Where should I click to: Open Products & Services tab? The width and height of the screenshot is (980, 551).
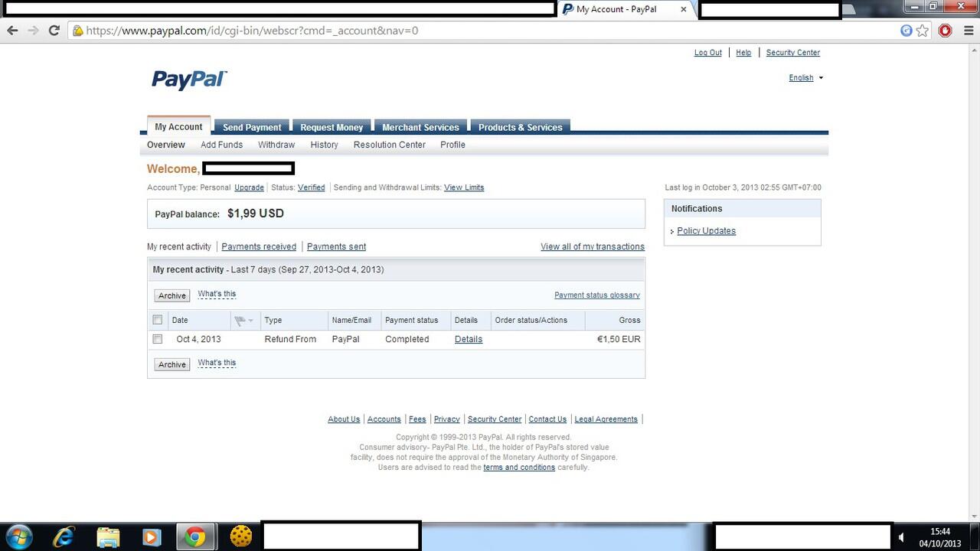[x=521, y=127]
